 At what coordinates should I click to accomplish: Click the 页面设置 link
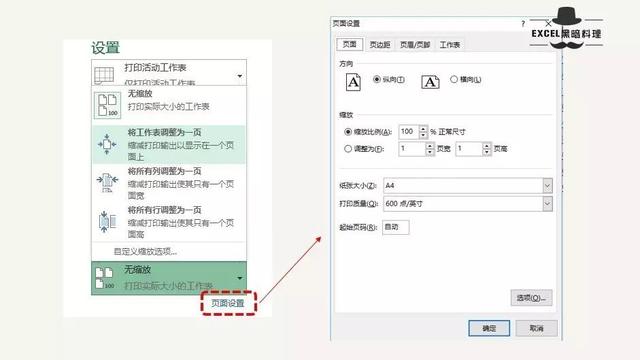[x=228, y=303]
